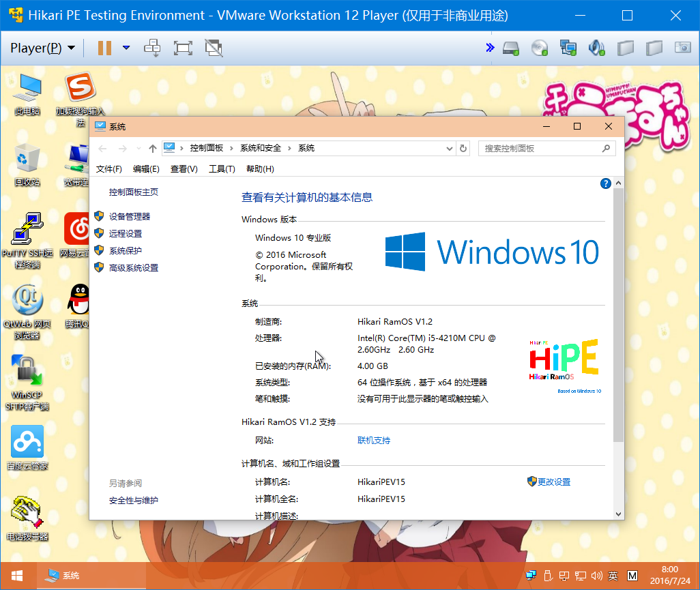
Task: Expand VMware devices chevron arrows
Action: coord(490,47)
